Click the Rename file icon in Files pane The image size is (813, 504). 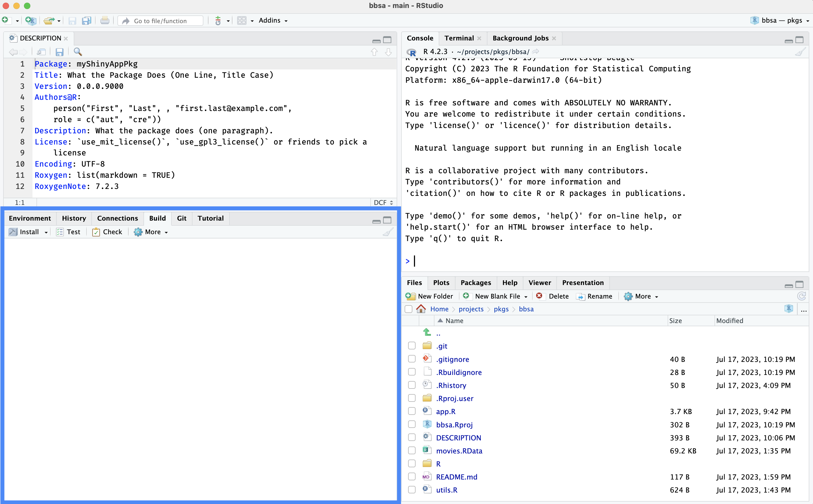click(581, 296)
